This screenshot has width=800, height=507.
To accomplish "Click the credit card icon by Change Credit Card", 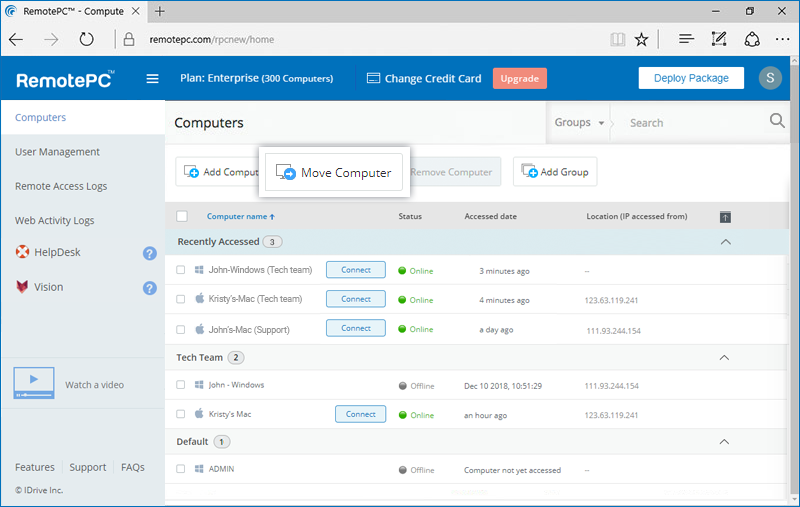I will pyautogui.click(x=373, y=78).
